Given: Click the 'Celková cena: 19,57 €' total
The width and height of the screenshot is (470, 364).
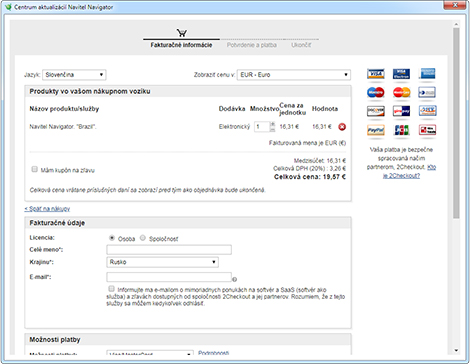Looking at the screenshot, I should click(310, 177).
